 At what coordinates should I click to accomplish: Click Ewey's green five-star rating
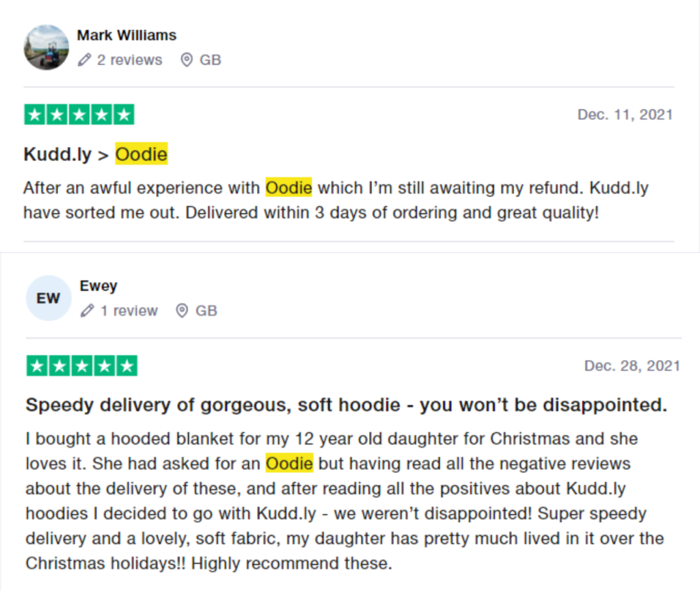82,366
